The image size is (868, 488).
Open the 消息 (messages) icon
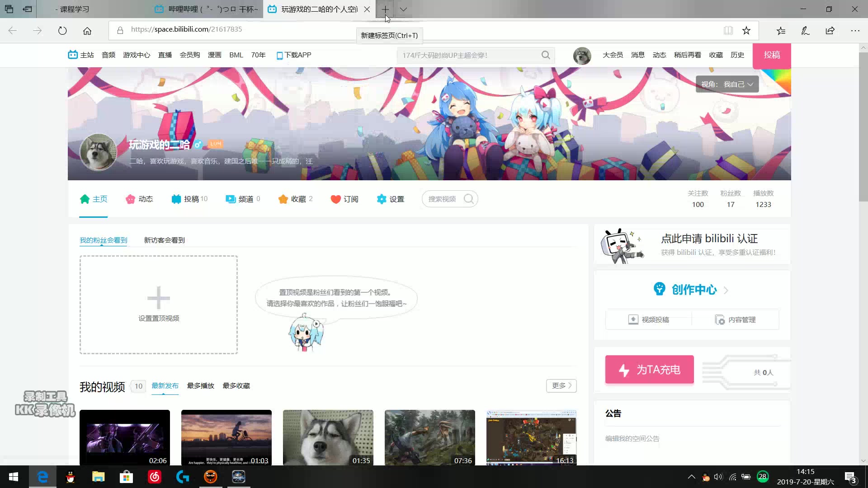click(637, 55)
